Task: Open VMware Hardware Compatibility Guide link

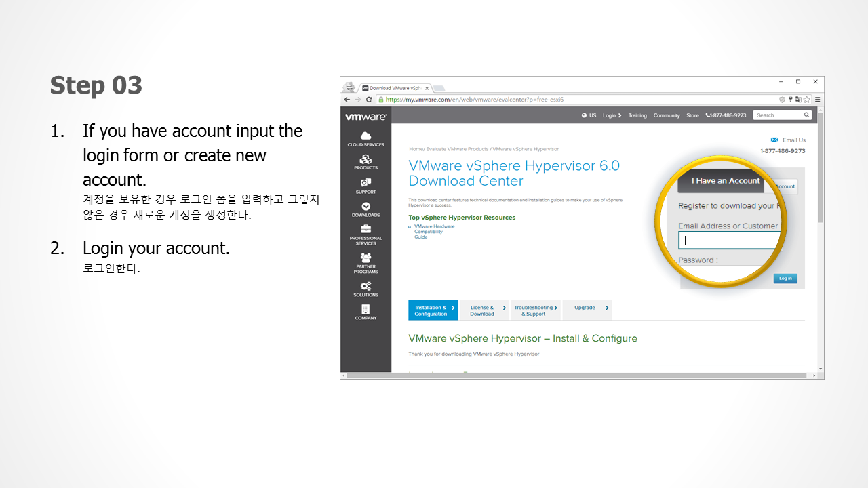Action: (x=434, y=232)
